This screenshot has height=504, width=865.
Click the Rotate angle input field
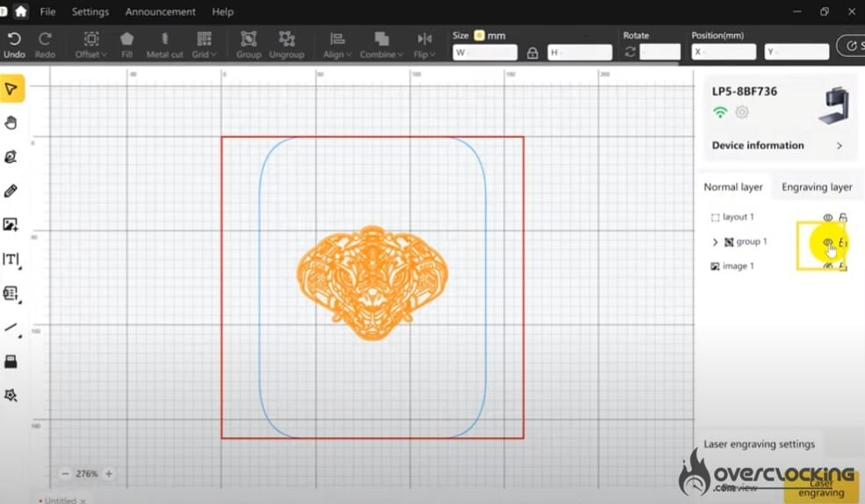tap(660, 53)
